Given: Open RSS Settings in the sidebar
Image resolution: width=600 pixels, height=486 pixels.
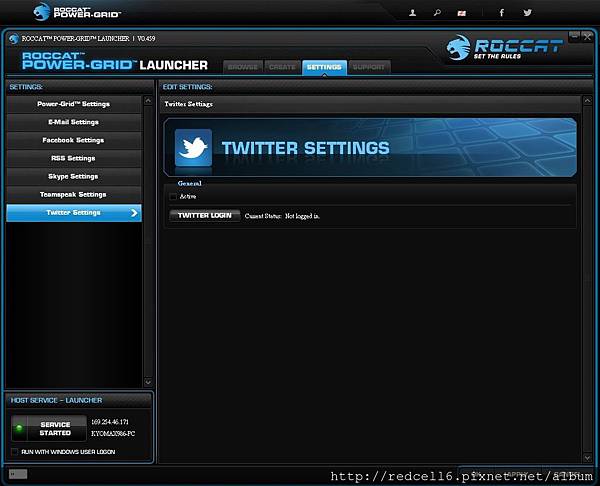Looking at the screenshot, I should tap(74, 158).
